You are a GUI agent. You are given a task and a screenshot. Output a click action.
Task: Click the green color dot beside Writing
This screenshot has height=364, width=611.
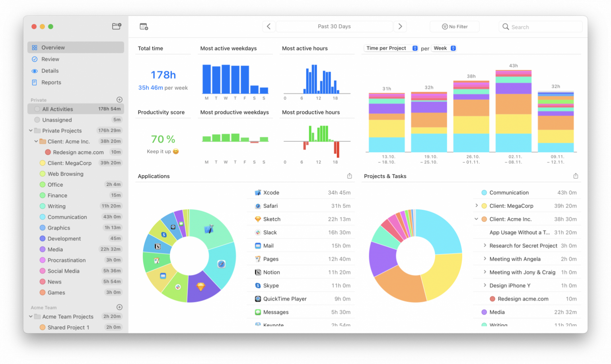pos(43,206)
